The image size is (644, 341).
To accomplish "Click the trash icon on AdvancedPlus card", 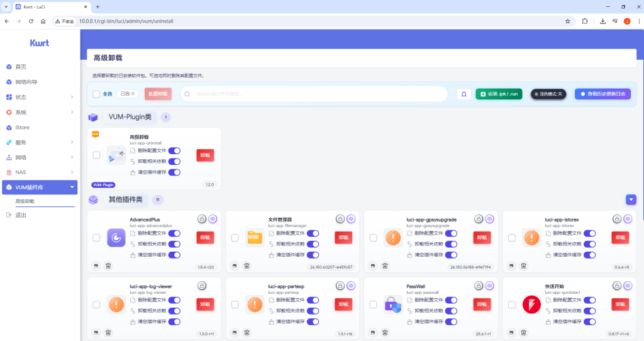I will [108, 266].
